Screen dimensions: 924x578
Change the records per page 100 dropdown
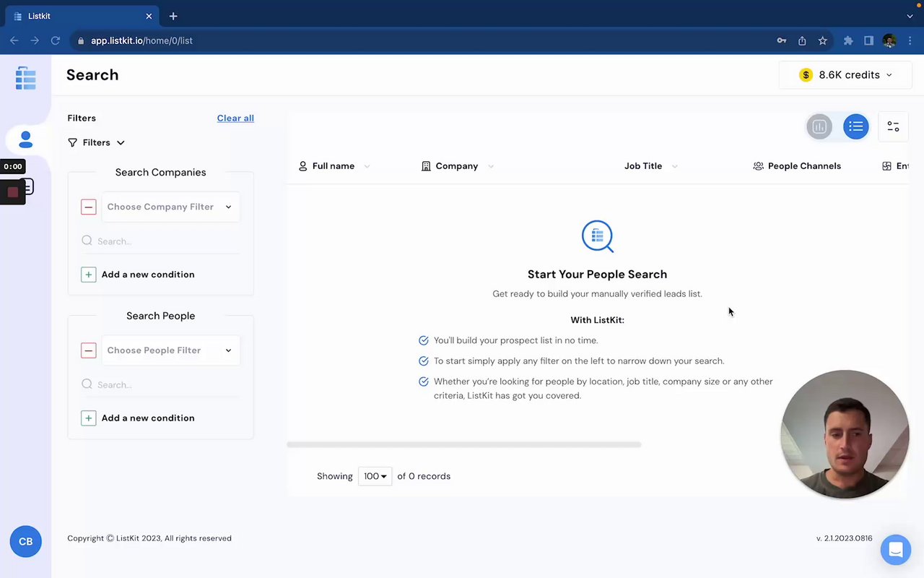pos(375,476)
